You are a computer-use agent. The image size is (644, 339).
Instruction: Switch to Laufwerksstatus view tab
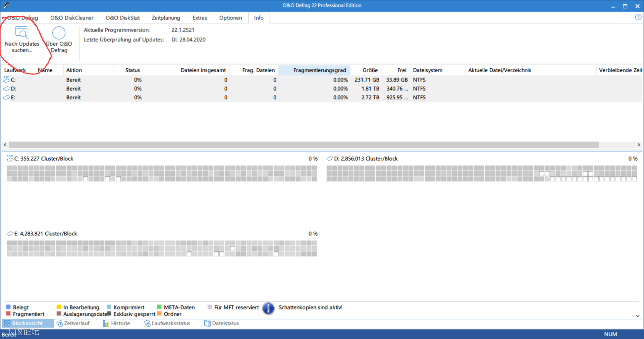[167, 324]
